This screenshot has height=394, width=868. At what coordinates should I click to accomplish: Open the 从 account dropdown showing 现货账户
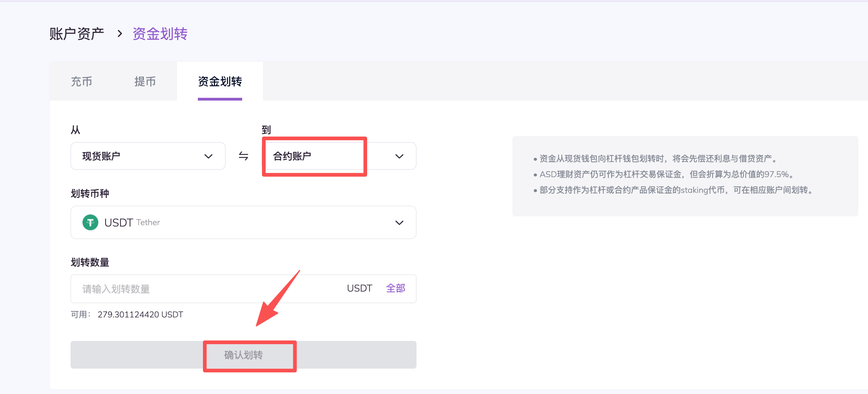[x=148, y=156]
